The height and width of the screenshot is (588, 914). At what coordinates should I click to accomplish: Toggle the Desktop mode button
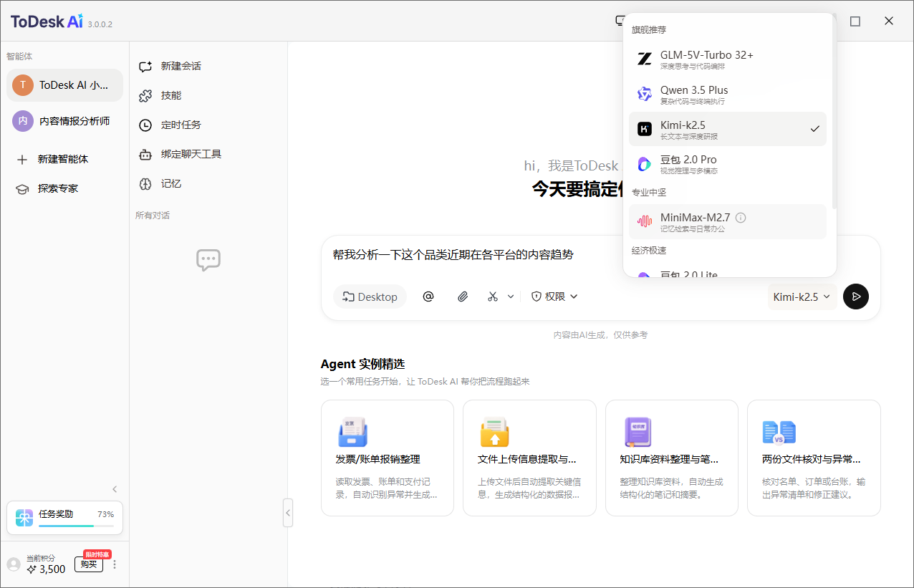tap(370, 297)
